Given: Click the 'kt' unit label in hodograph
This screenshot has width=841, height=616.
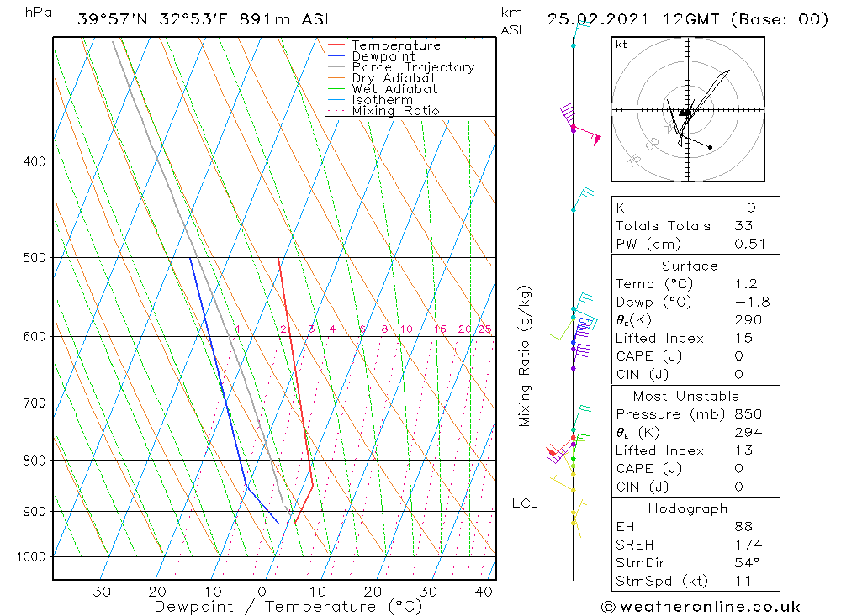Looking at the screenshot, I should point(621,45).
